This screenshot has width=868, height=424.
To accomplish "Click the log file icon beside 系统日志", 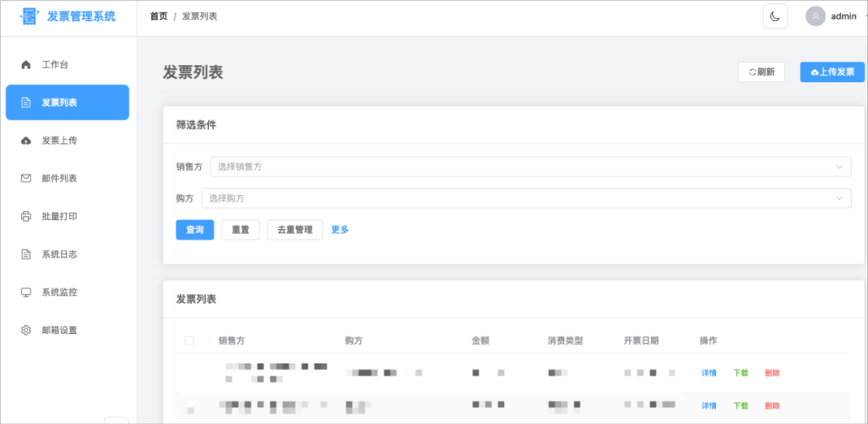I will pos(26,255).
